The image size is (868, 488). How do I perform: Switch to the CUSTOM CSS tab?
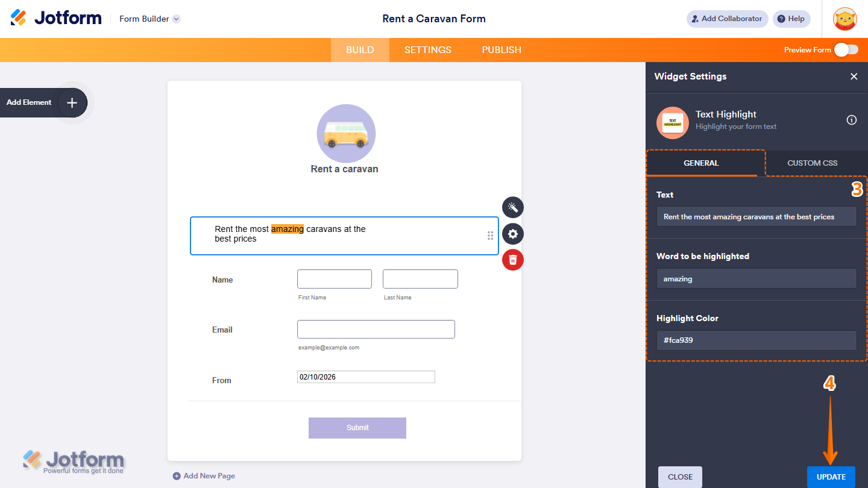[812, 163]
